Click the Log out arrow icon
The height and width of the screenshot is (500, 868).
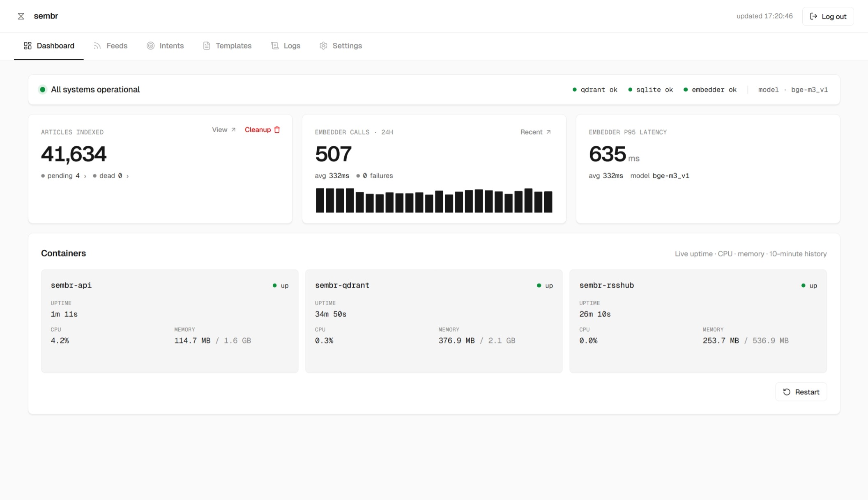pyautogui.click(x=813, y=16)
